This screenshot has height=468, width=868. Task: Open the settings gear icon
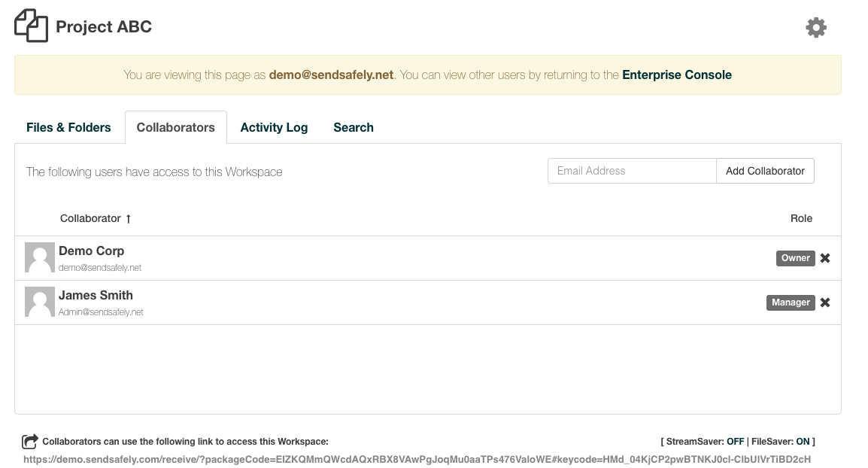click(x=815, y=27)
